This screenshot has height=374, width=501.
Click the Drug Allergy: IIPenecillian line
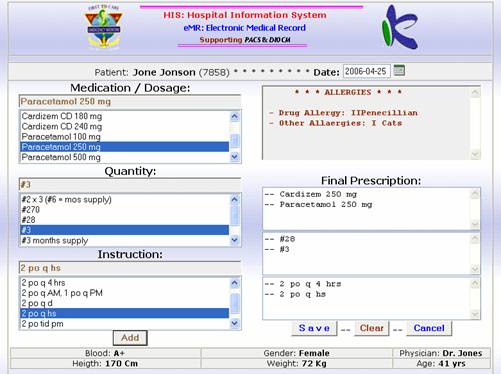(x=343, y=113)
